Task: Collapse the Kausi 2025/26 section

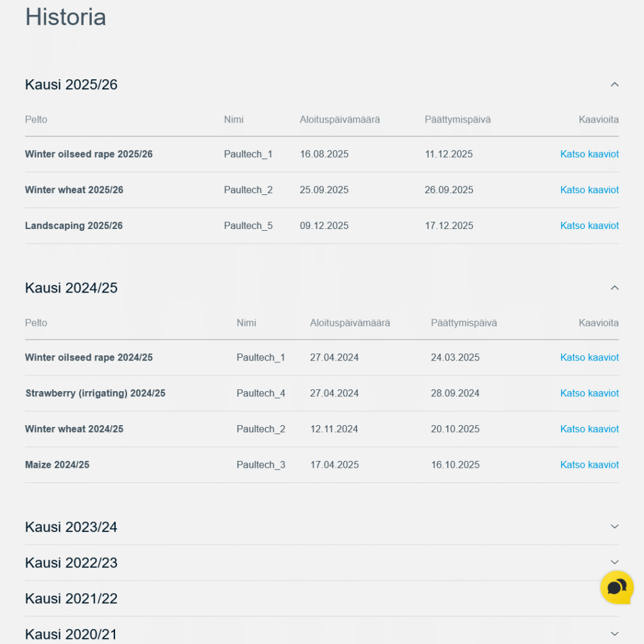Action: pos(614,84)
